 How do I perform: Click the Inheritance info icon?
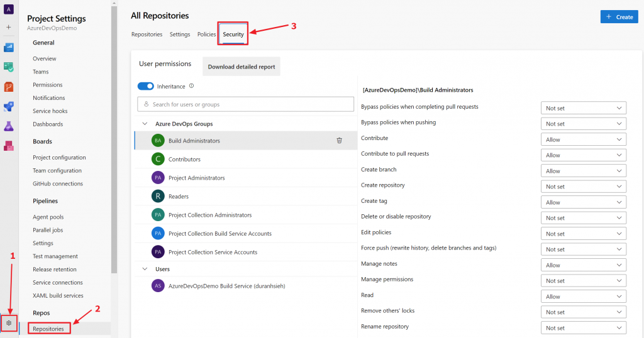(191, 86)
